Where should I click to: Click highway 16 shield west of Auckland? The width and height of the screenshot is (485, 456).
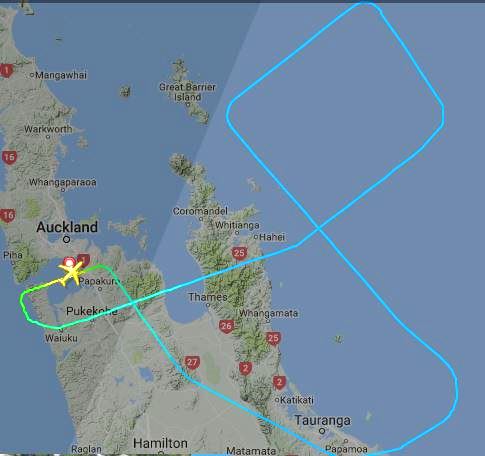[8, 216]
